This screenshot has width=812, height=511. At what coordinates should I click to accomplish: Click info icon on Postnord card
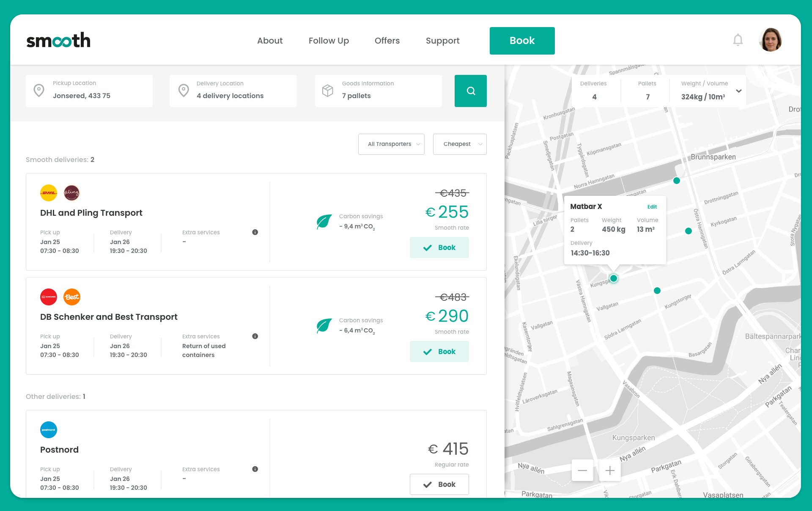click(x=255, y=469)
